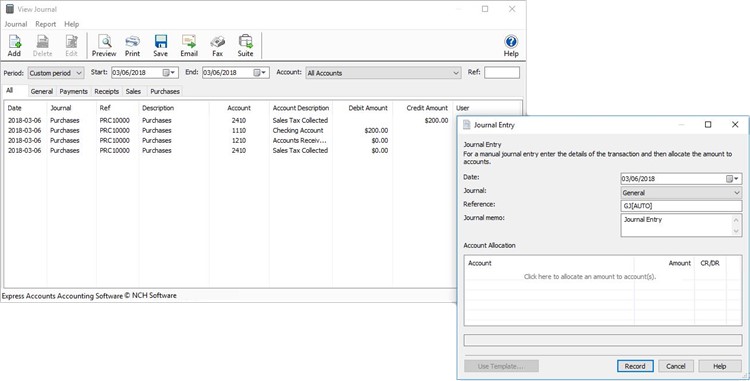Switch to the All tab
Screen dimensions: 750x381
tap(10, 90)
